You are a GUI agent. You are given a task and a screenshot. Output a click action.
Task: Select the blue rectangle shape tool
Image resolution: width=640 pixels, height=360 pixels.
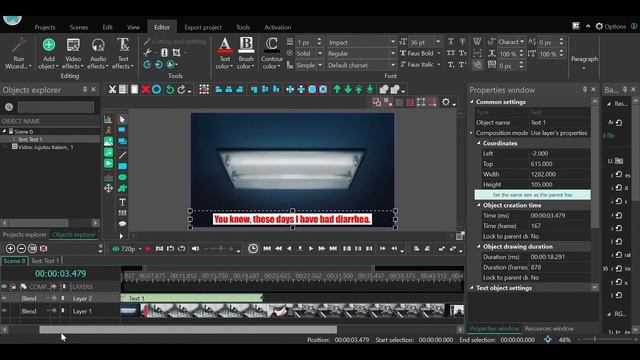coord(122,166)
